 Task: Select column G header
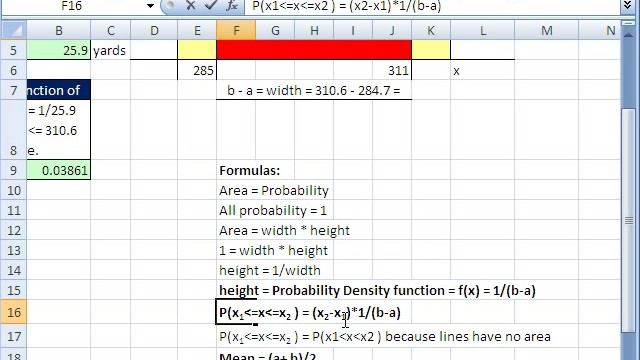coord(275,31)
